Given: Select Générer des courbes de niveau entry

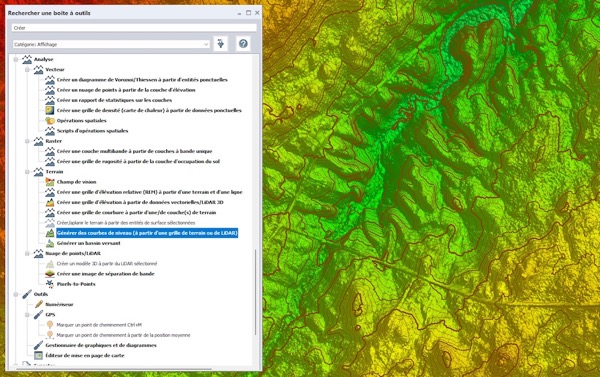Looking at the screenshot, I should click(147, 233).
